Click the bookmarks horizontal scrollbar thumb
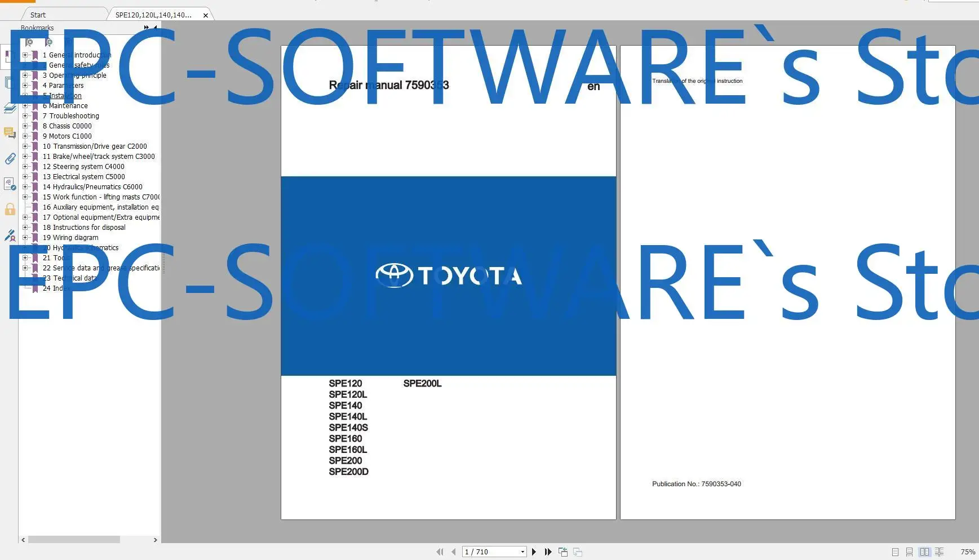979x560 pixels. coord(74,540)
